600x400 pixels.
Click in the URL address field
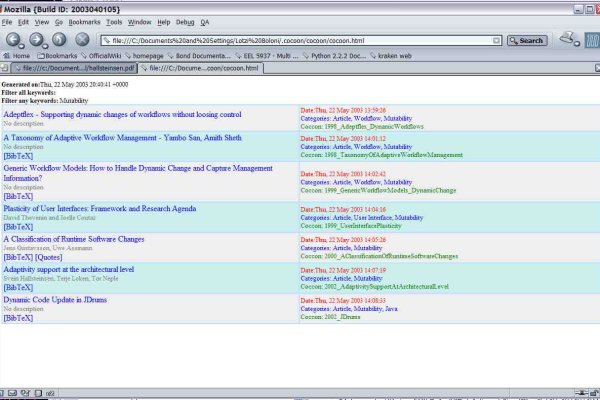300,41
